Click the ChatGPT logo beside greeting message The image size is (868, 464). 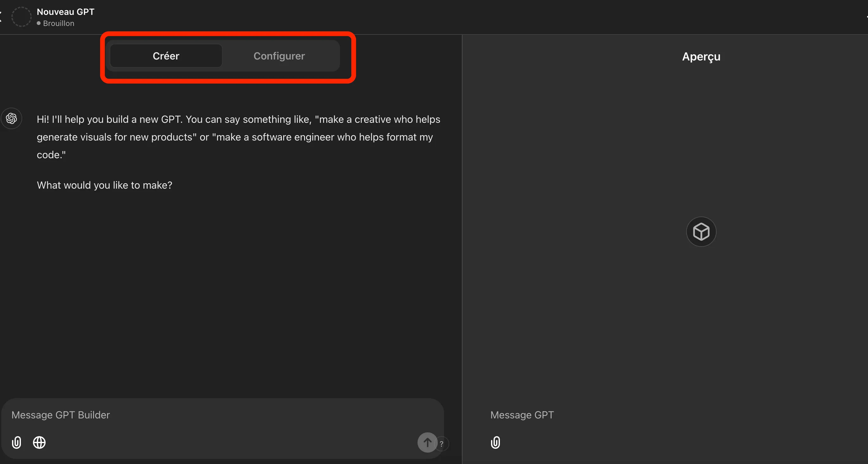tap(11, 118)
